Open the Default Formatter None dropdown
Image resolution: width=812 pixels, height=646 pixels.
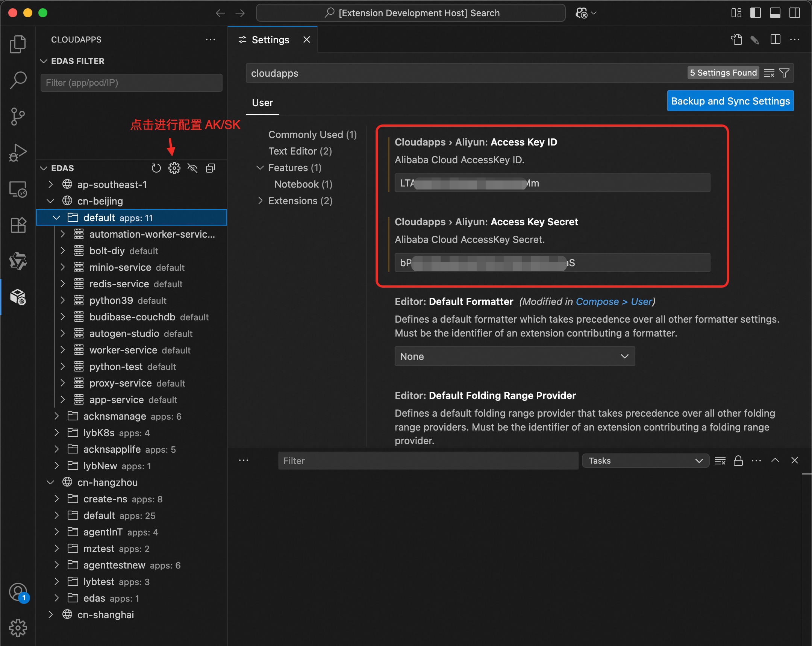(515, 356)
